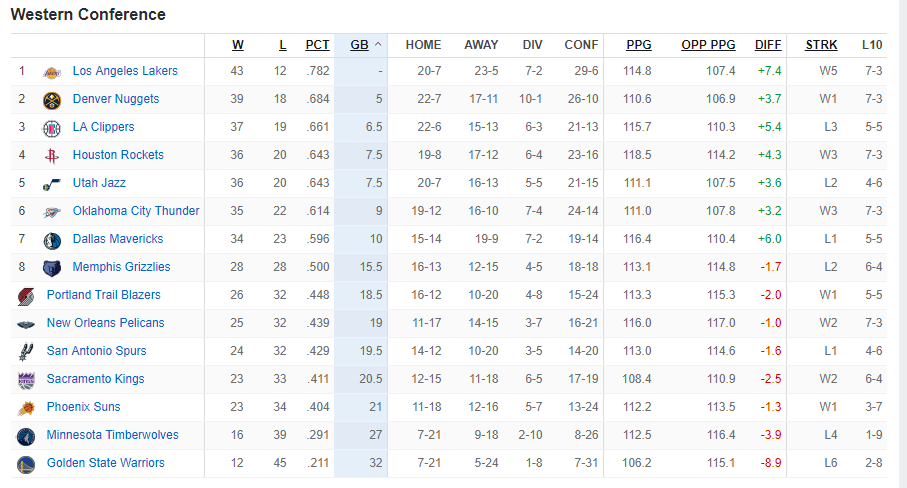The width and height of the screenshot is (907, 488).
Task: Sort by DIFF column header
Action: pyautogui.click(x=768, y=45)
